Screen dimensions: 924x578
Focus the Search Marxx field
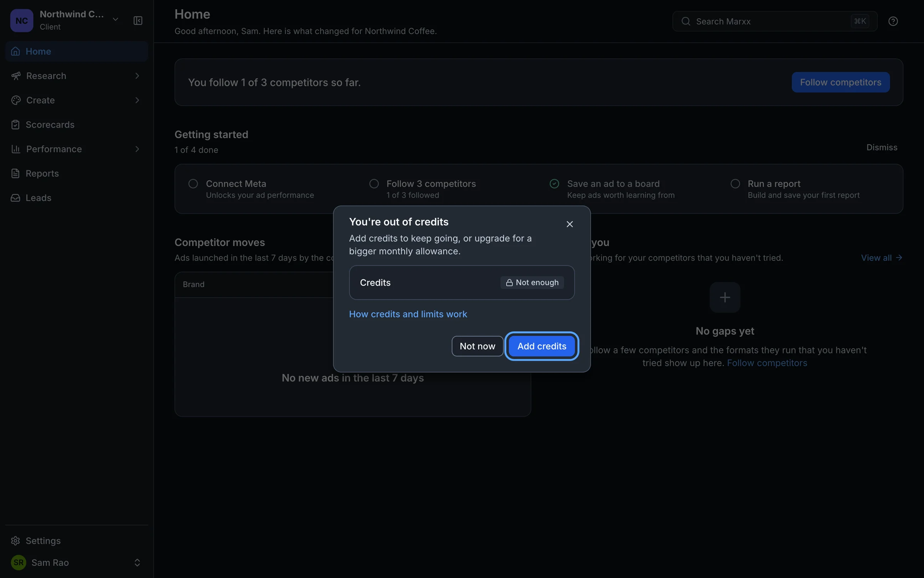pyautogui.click(x=775, y=21)
